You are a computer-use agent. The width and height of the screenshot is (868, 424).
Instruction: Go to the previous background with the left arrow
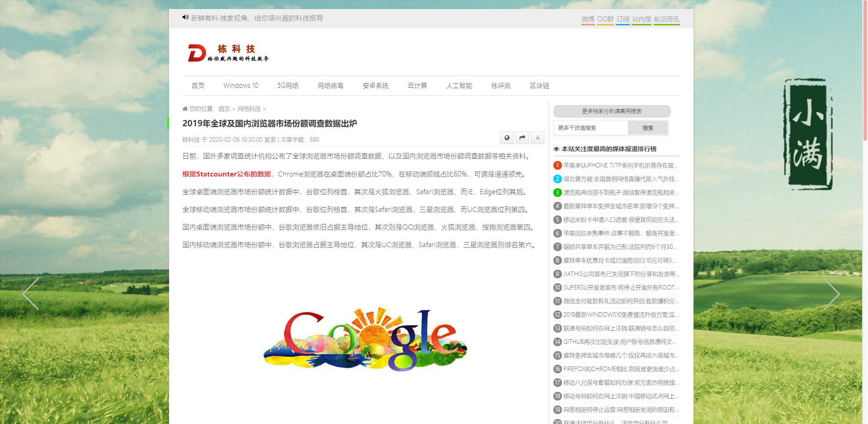31,294
